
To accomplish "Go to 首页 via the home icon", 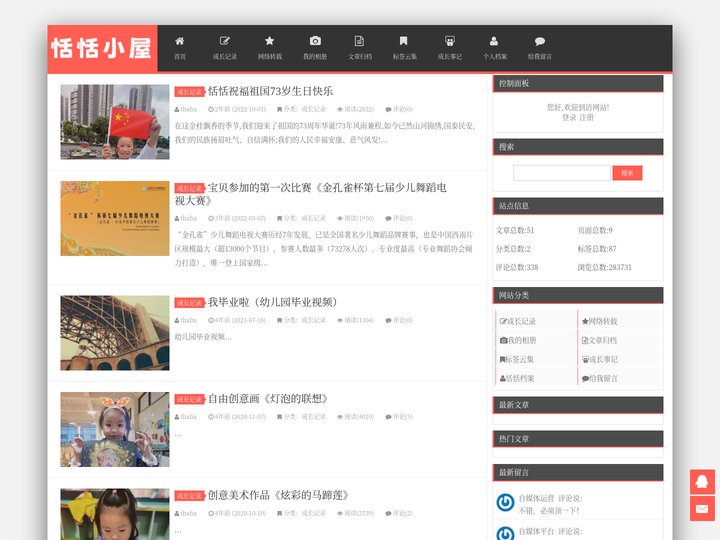I will click(180, 48).
